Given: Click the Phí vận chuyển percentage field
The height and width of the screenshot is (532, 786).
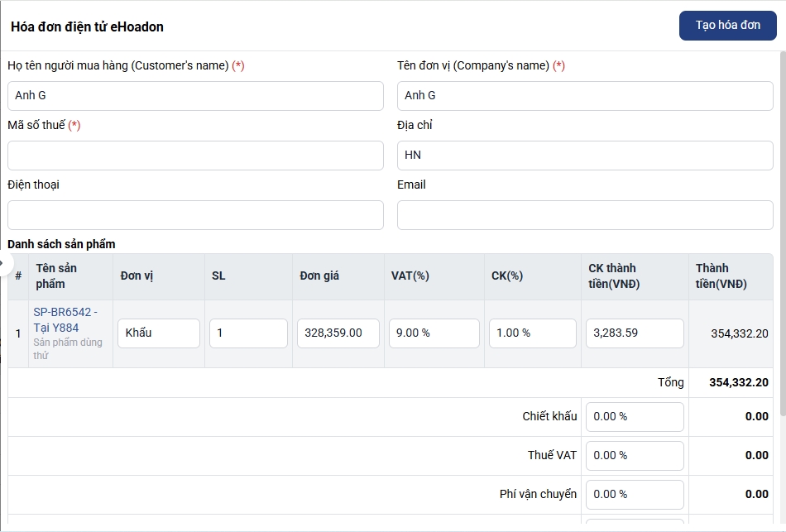Looking at the screenshot, I should pyautogui.click(x=635, y=495).
